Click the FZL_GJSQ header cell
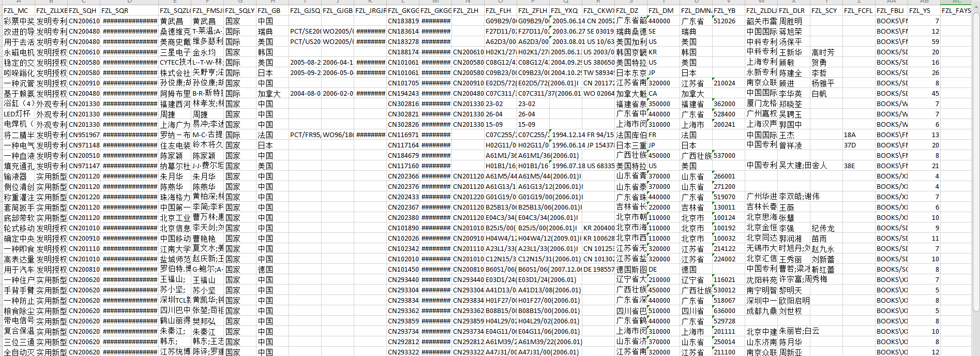Viewport: 980px width, 356px height. pos(305,10)
